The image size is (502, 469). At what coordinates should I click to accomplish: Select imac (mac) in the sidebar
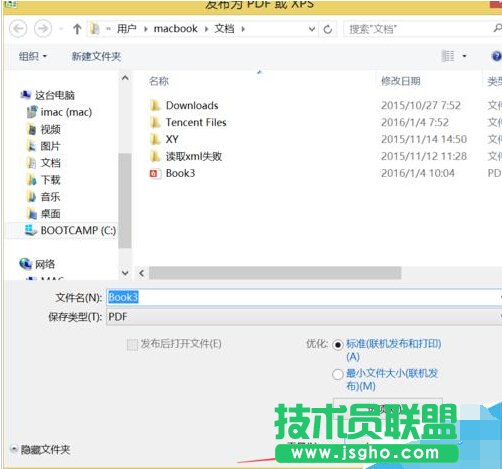[66, 112]
